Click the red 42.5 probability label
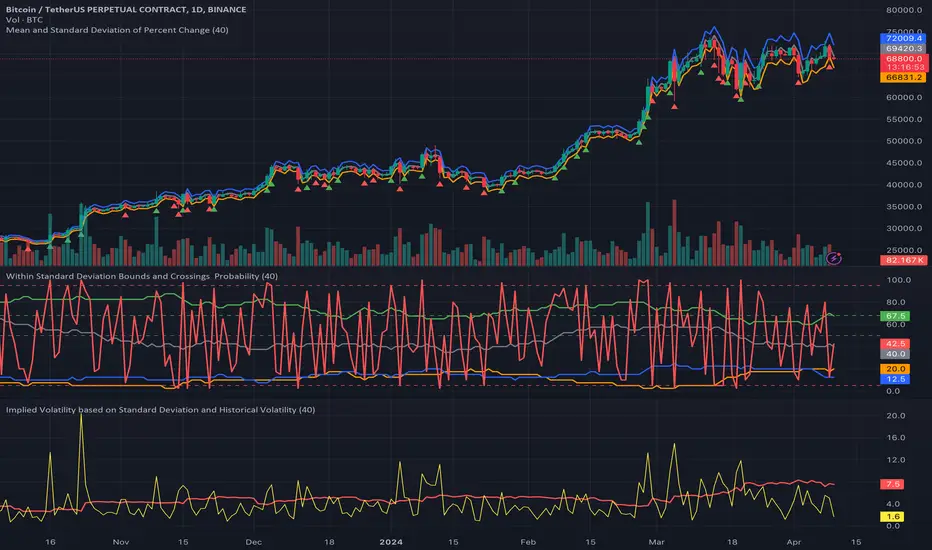The image size is (932, 550). [x=895, y=344]
